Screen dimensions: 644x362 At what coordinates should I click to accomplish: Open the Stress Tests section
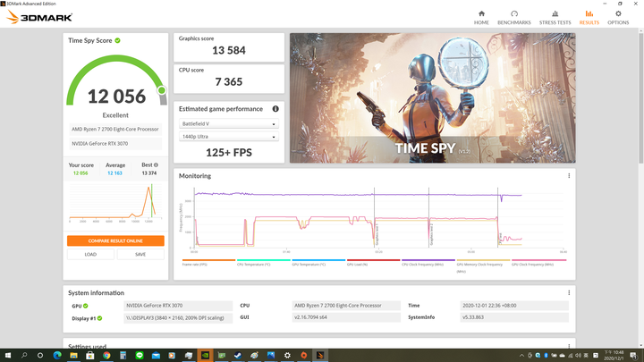pyautogui.click(x=555, y=18)
